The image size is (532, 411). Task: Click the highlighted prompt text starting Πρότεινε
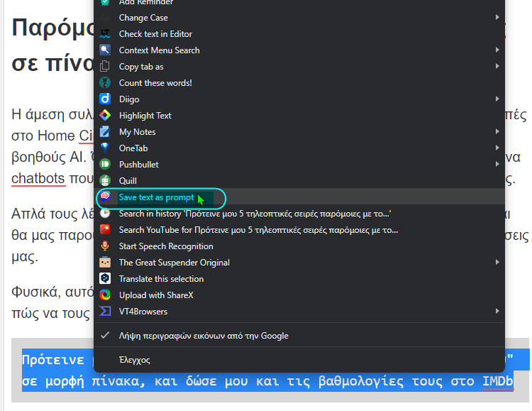point(53,359)
